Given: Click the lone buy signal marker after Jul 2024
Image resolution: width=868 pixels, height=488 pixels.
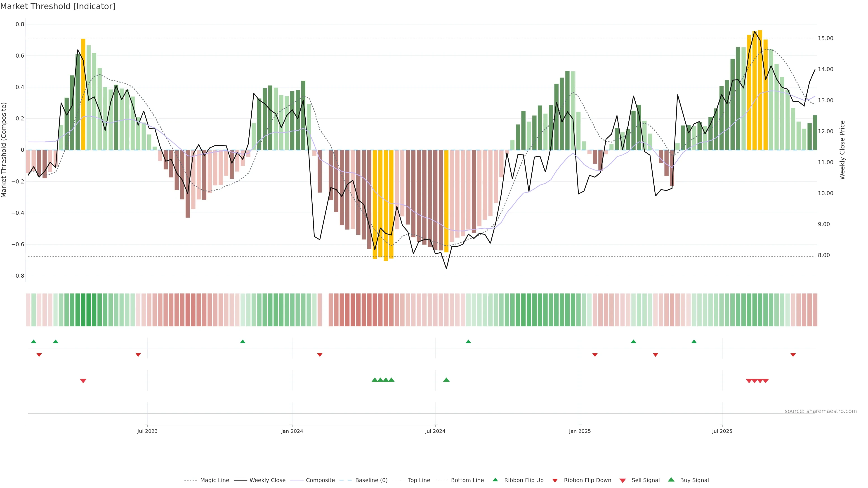Looking at the screenshot, I should coord(446,380).
